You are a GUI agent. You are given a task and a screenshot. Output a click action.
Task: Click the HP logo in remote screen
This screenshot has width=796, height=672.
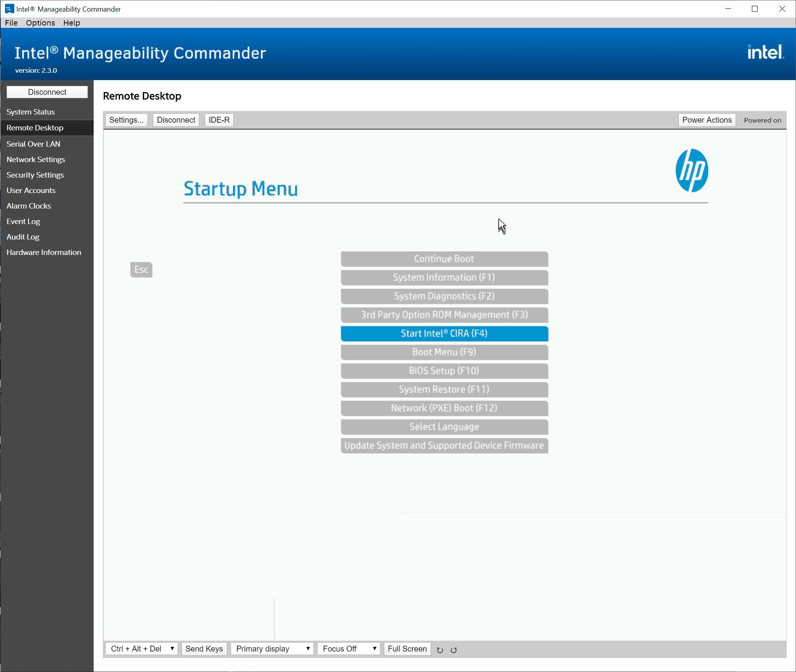[x=692, y=171]
